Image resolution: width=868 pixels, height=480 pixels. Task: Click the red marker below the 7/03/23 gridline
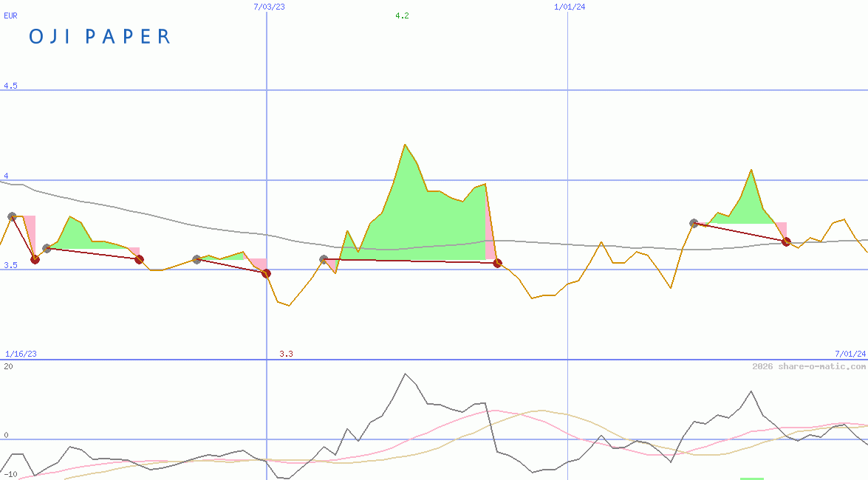tap(267, 273)
